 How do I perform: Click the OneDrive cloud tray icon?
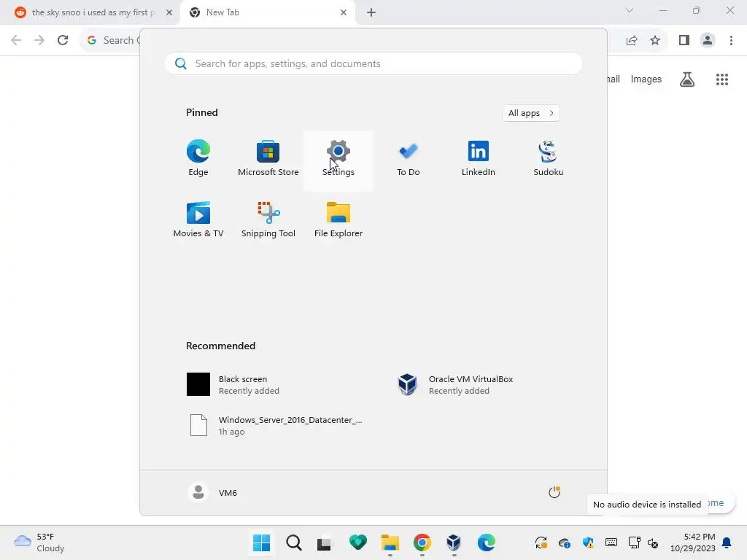pyautogui.click(x=565, y=542)
